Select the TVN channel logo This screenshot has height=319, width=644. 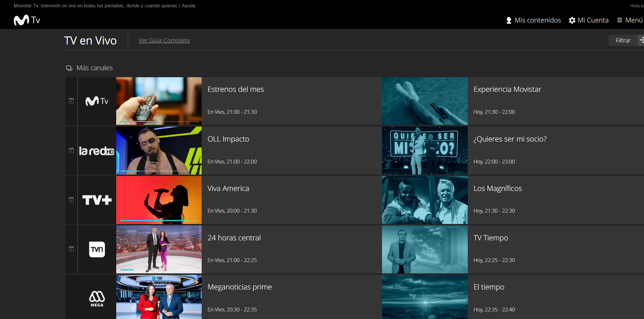(x=97, y=249)
